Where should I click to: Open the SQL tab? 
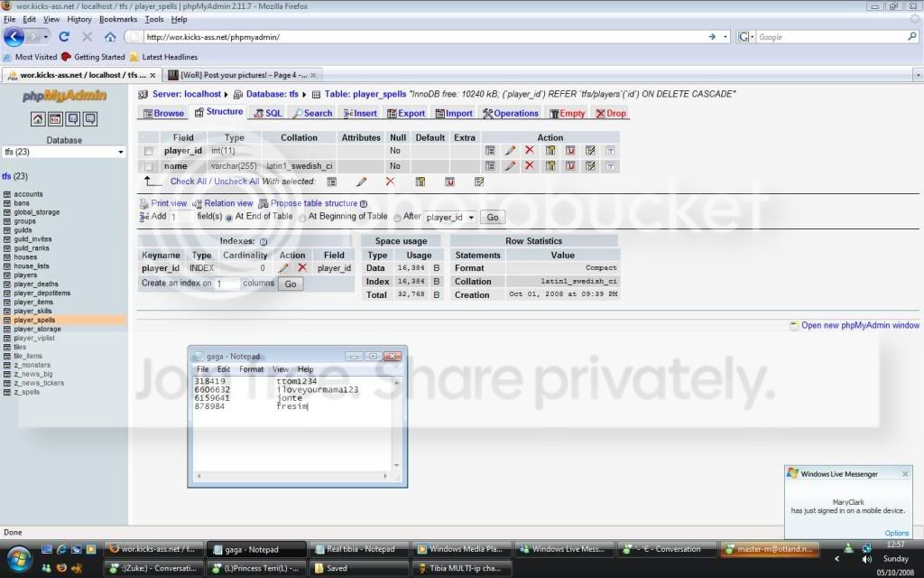[x=268, y=113]
